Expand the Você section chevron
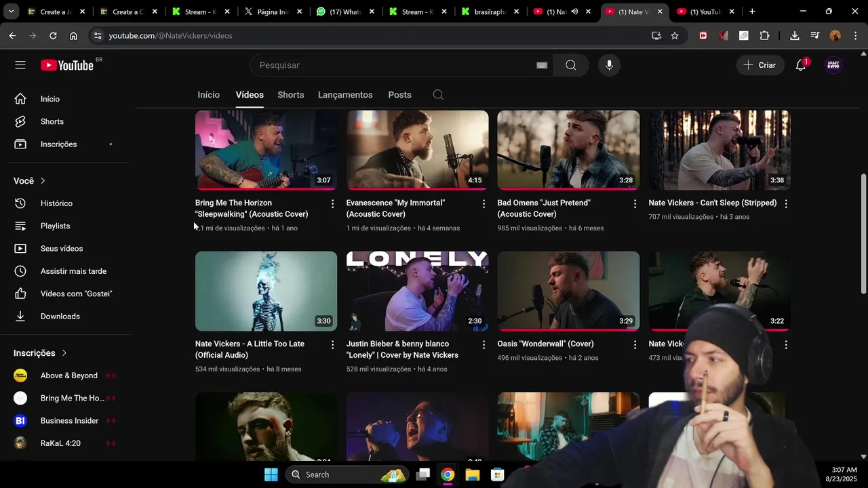Screen dimensions: 868x488 click(43, 181)
